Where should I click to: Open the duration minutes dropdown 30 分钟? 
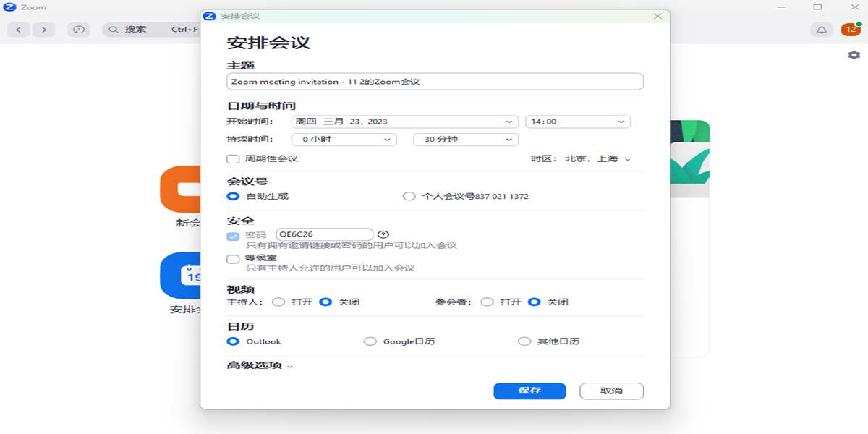click(x=466, y=139)
